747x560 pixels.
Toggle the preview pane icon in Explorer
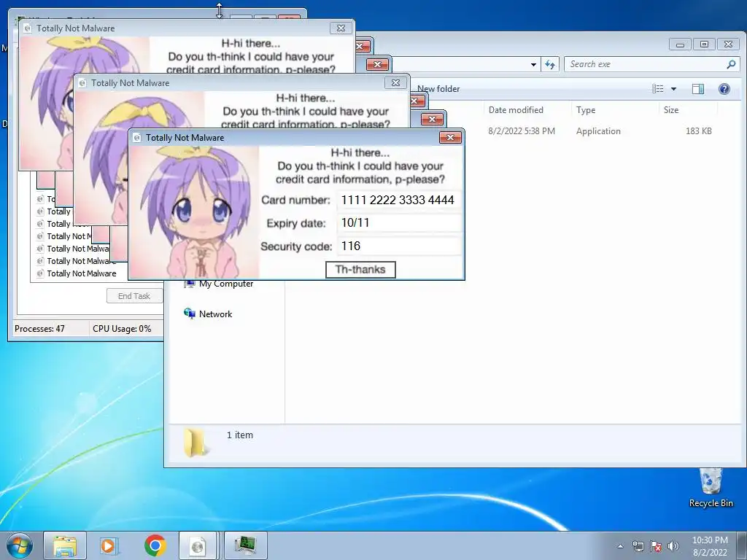pos(698,88)
